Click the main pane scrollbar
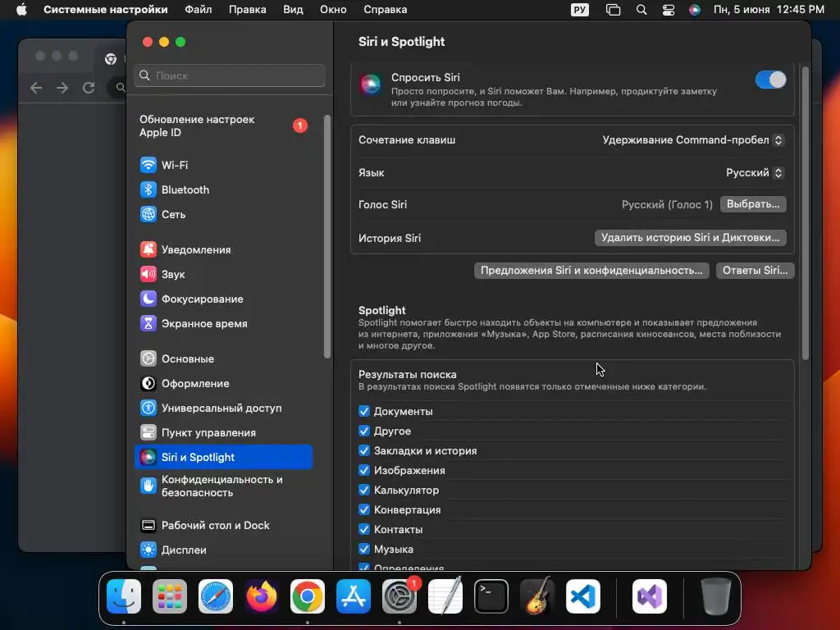840x630 pixels. (806, 213)
